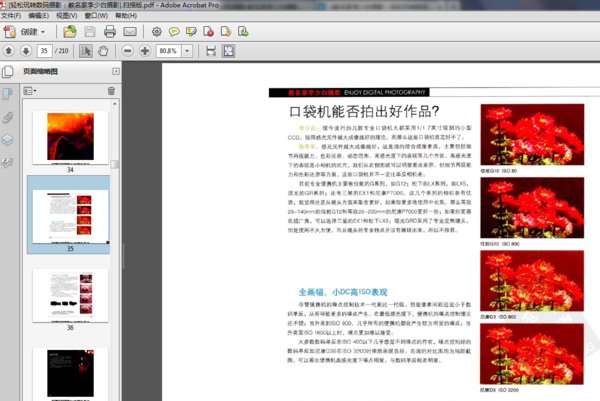
Task: Click the fit full page icon
Action: coord(228,51)
